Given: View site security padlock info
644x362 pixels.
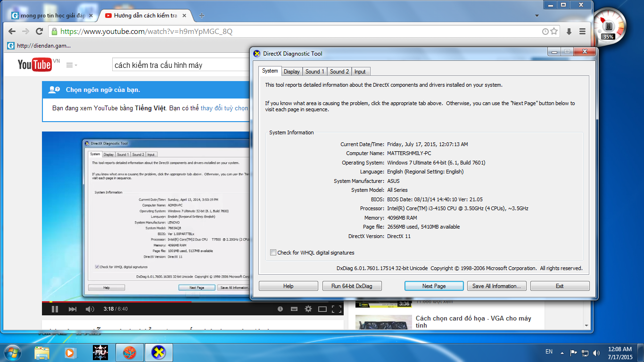Looking at the screenshot, I should pos(55,32).
